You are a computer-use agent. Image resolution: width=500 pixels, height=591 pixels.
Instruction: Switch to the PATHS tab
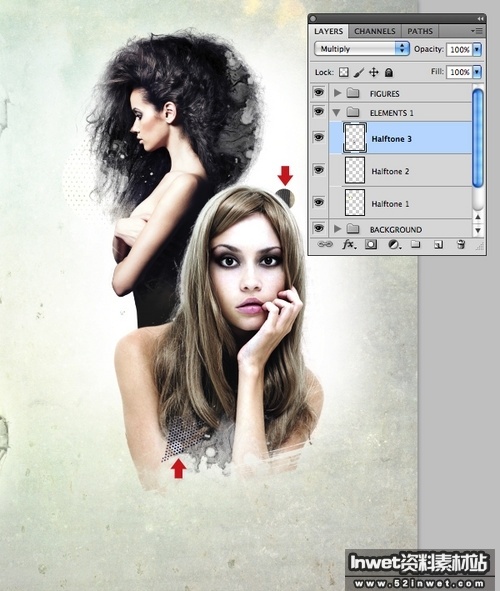pyautogui.click(x=420, y=31)
